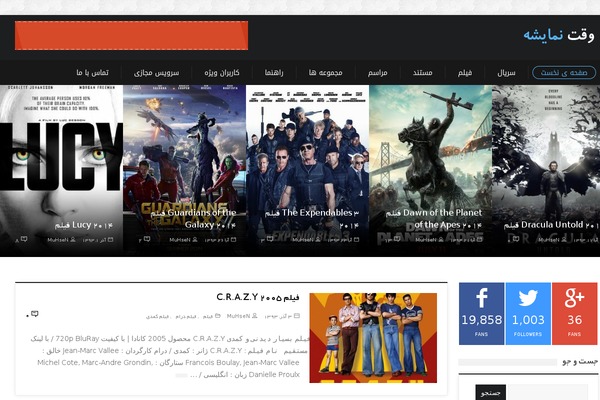Click the comment icon on Guardians slide
This screenshot has width=600, height=400.
click(147, 239)
